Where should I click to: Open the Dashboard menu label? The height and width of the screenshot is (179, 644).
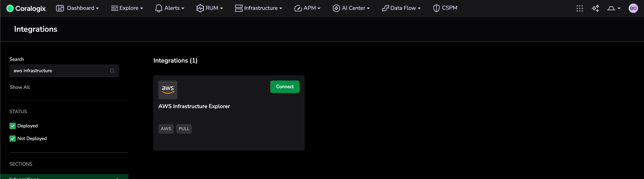click(80, 8)
